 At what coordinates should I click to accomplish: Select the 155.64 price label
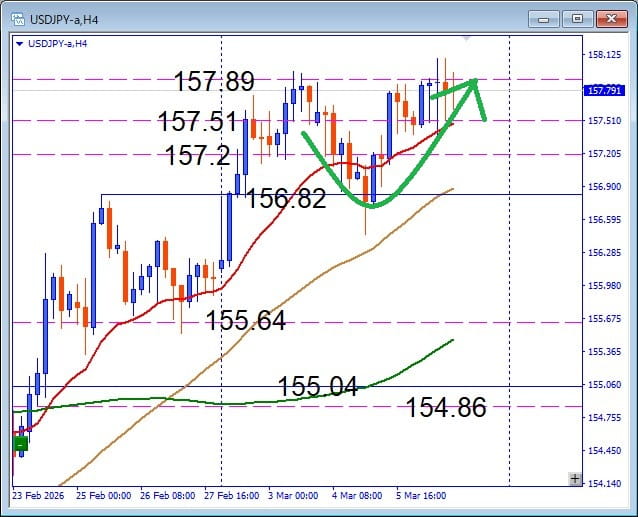click(246, 320)
